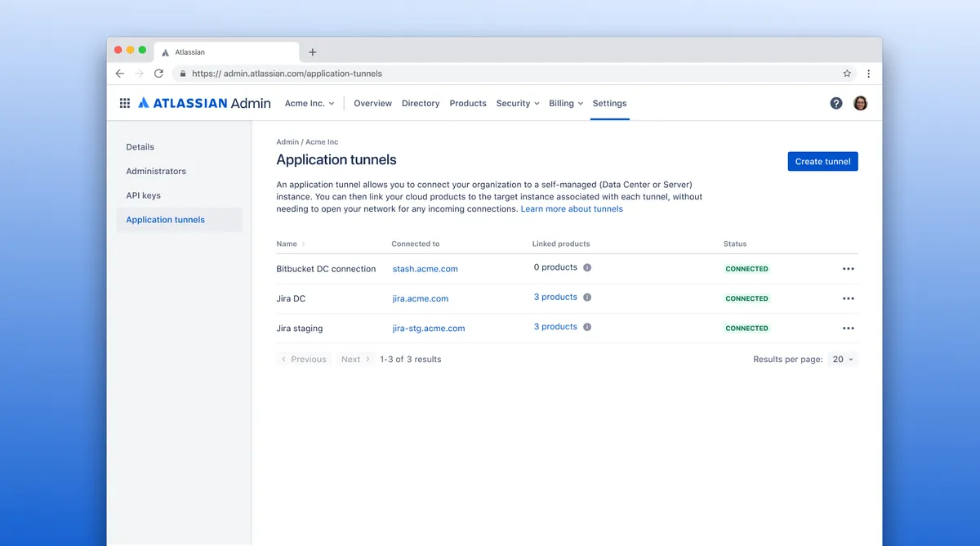Click the Admin / Acme Inc breadcrumb

coord(307,142)
